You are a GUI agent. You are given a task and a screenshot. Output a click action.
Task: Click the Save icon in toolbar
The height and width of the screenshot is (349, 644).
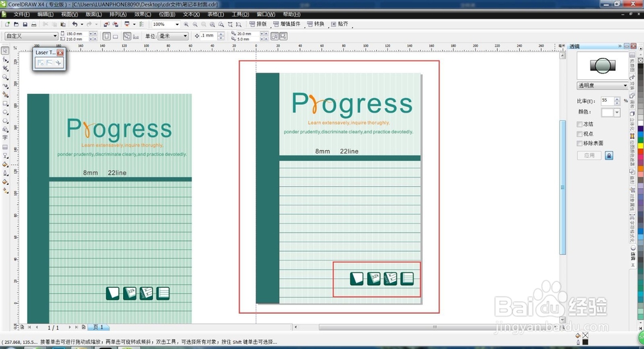point(25,24)
